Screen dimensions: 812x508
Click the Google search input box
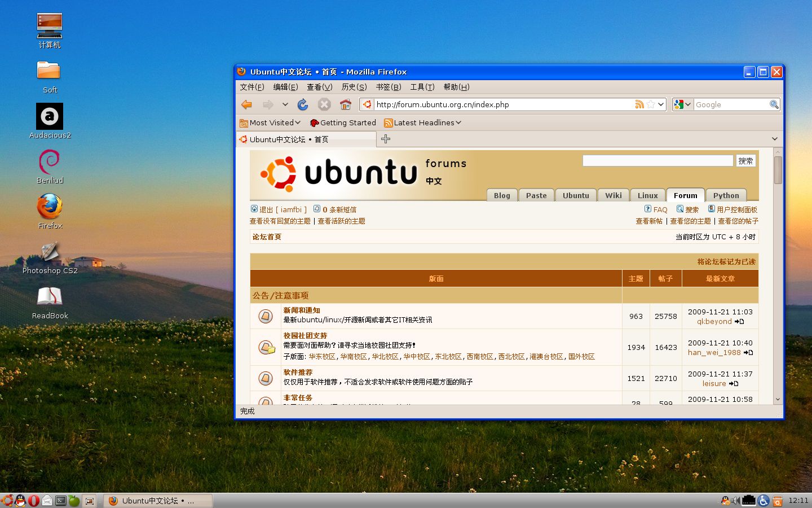pos(732,104)
